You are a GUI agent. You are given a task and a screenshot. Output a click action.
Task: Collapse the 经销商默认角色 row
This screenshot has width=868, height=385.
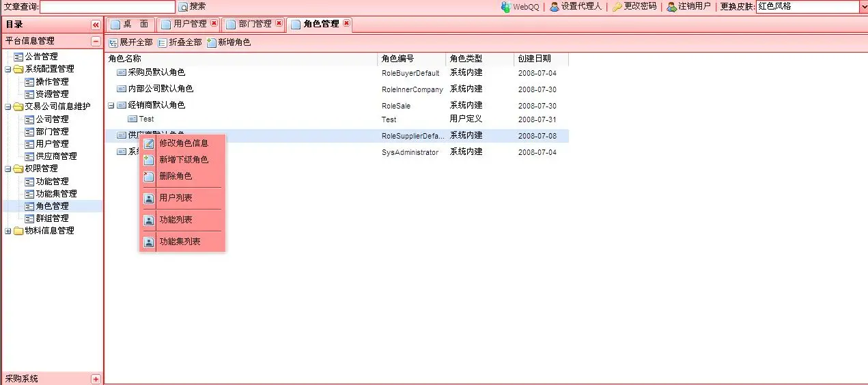pos(111,105)
